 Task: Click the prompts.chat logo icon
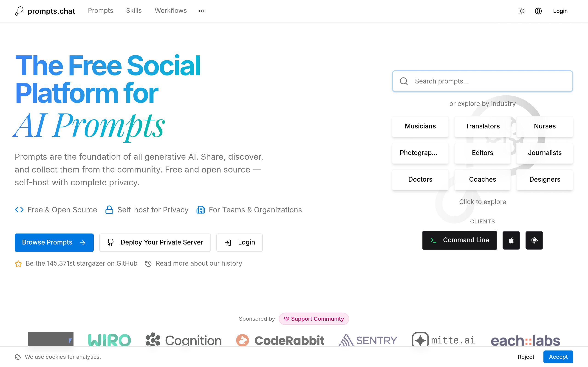point(19,11)
